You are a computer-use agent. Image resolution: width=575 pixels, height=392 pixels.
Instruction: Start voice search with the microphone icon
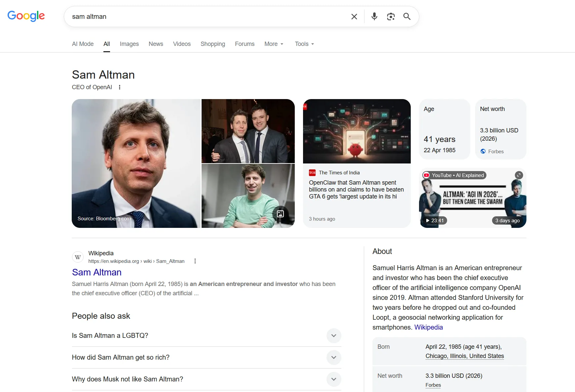coord(374,17)
